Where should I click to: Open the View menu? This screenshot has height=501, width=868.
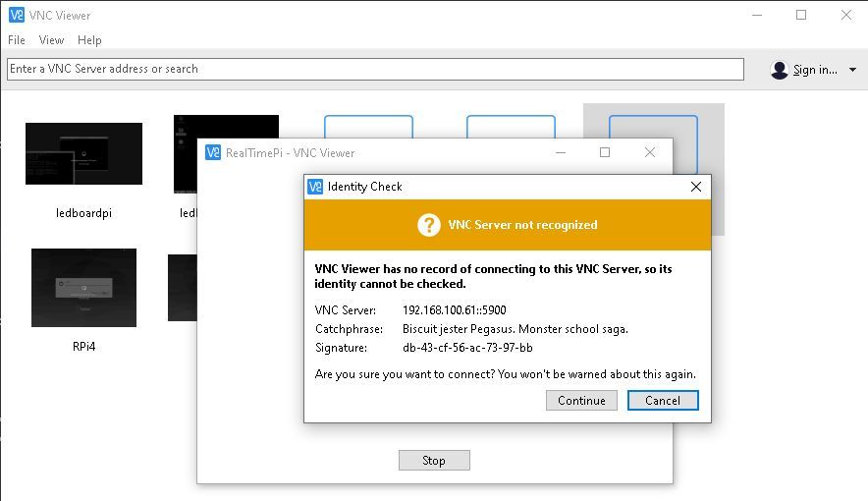point(51,40)
